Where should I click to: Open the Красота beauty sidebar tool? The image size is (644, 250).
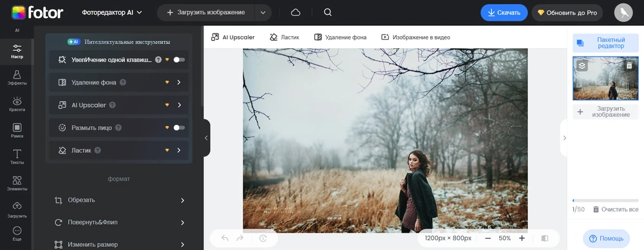click(x=17, y=104)
